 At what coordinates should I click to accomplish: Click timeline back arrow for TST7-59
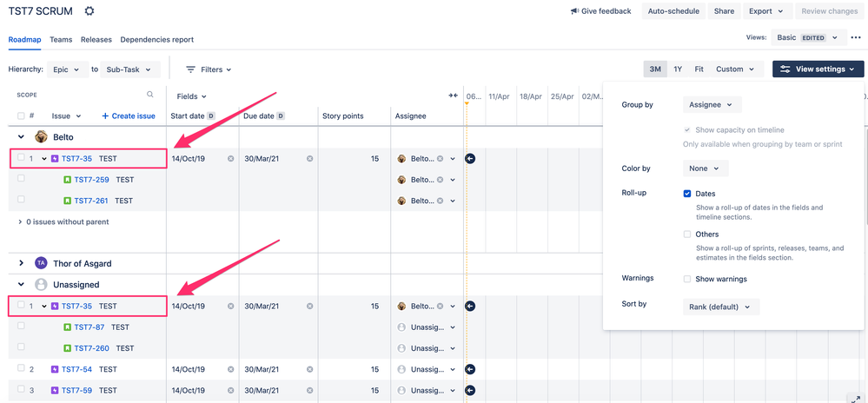471,390
